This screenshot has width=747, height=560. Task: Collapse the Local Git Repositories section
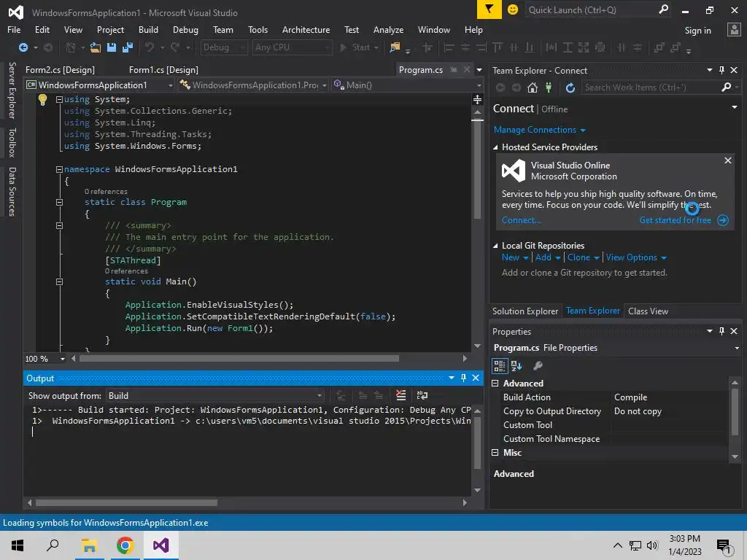click(495, 246)
